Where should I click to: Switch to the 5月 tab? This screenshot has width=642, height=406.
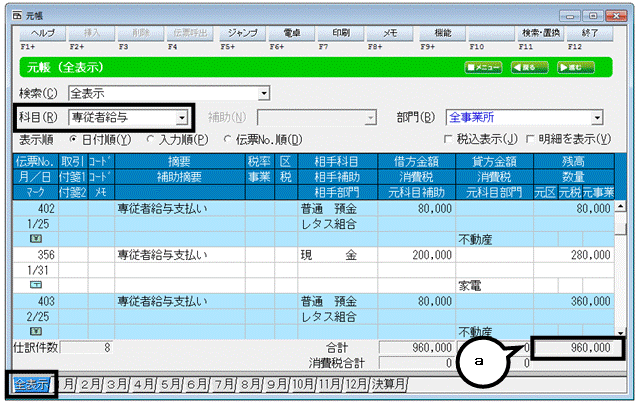(x=170, y=384)
